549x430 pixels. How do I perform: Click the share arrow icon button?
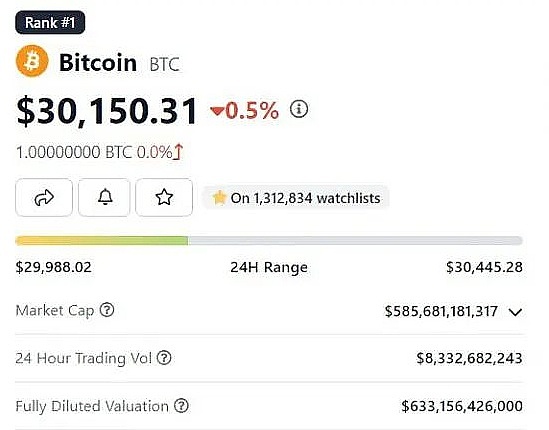pos(44,197)
